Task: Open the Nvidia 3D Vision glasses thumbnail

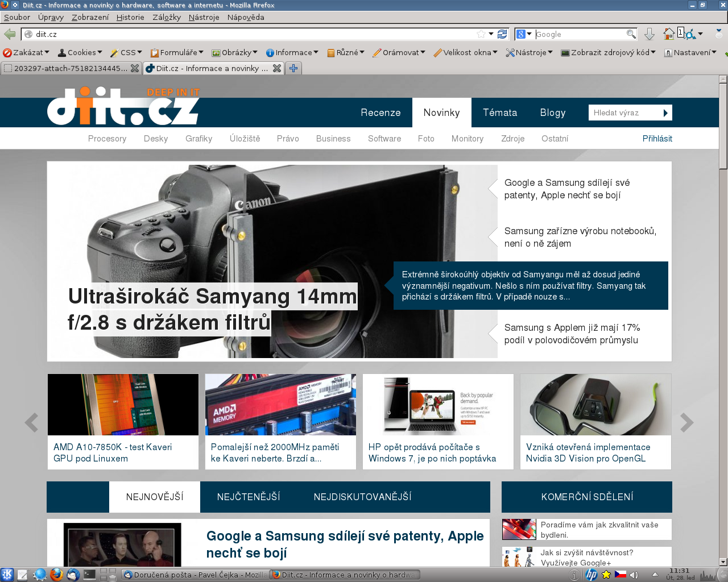Action: [x=595, y=405]
